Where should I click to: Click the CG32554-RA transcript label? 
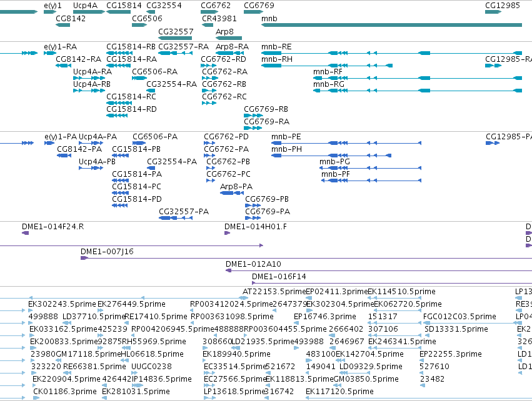point(172,84)
